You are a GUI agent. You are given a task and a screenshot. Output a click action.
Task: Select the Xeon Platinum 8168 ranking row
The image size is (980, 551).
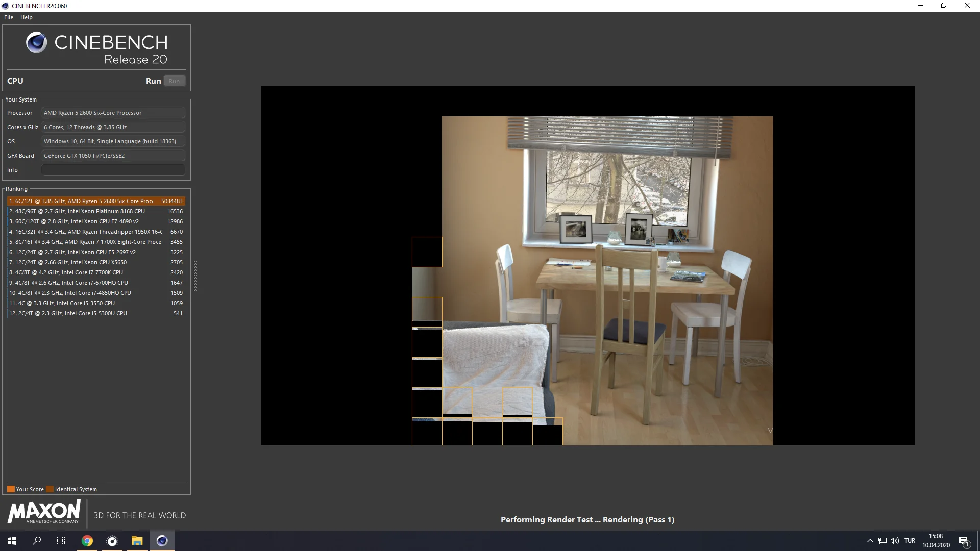(96, 211)
